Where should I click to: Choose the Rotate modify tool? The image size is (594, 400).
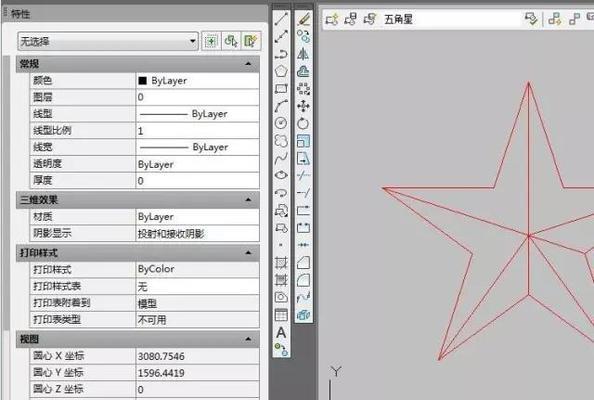(303, 123)
